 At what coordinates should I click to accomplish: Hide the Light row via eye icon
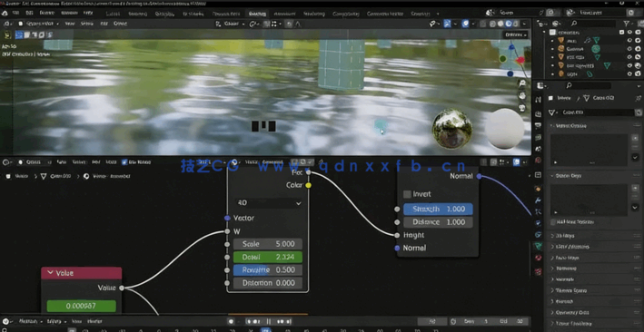pos(629,73)
